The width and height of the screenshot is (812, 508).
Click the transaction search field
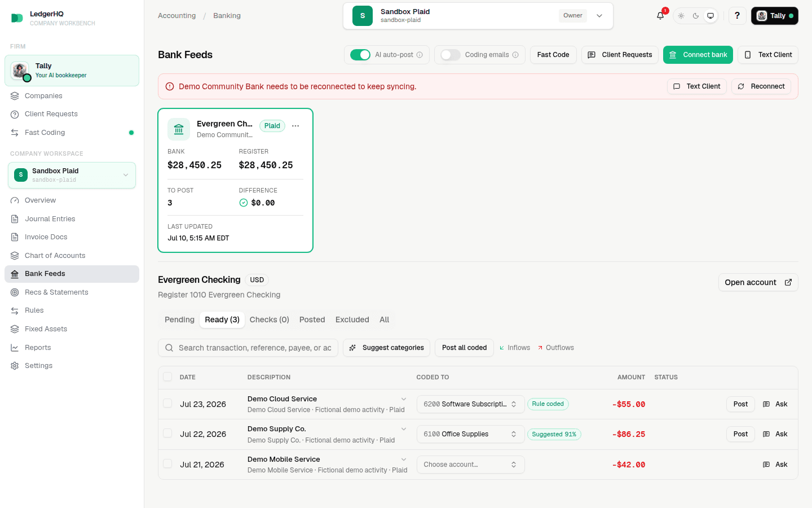(x=248, y=348)
